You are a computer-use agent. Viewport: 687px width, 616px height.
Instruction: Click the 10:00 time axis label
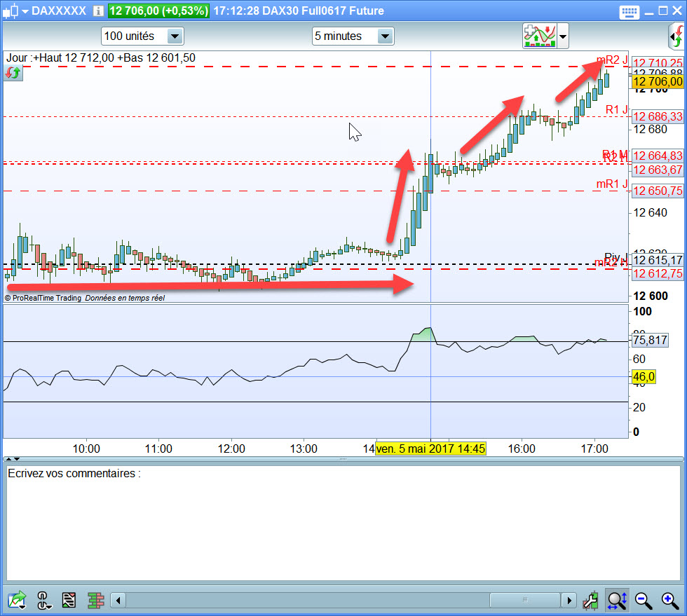click(86, 449)
